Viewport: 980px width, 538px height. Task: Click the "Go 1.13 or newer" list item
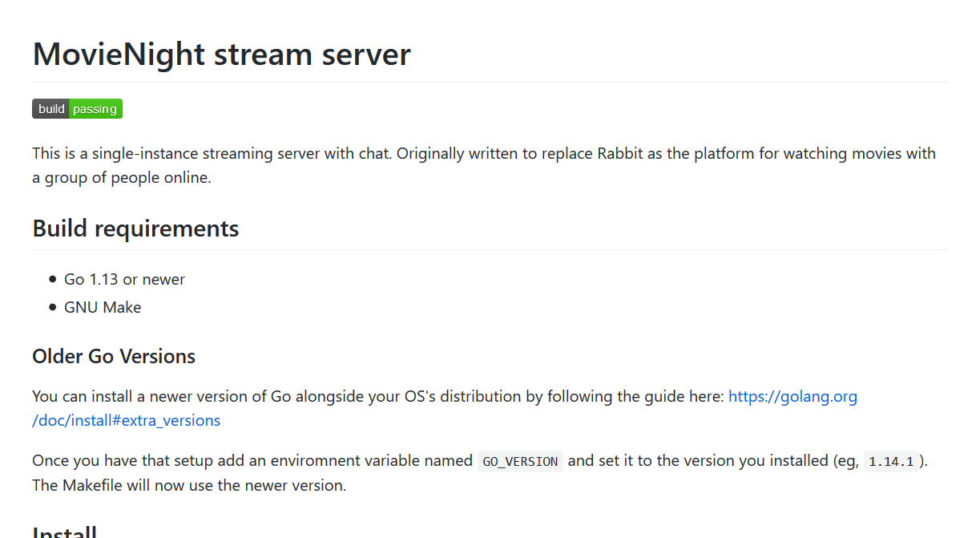124,279
